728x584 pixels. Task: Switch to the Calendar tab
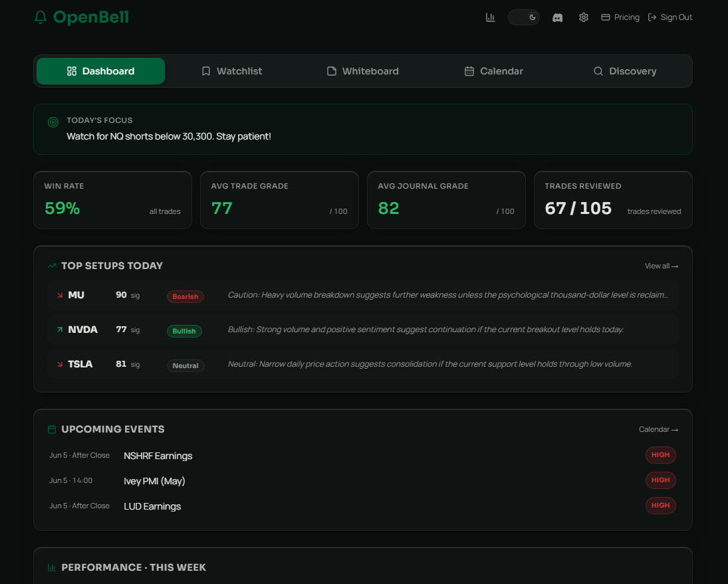(493, 71)
